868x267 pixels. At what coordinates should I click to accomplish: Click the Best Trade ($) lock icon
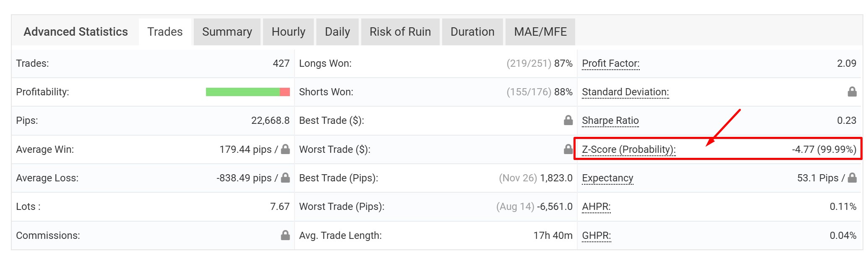[x=568, y=120]
